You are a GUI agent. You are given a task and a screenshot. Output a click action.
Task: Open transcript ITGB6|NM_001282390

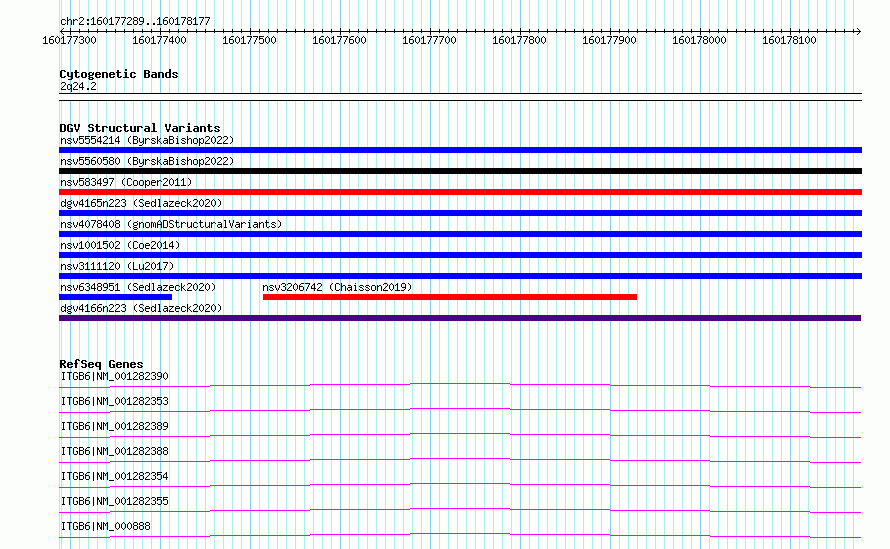115,376
